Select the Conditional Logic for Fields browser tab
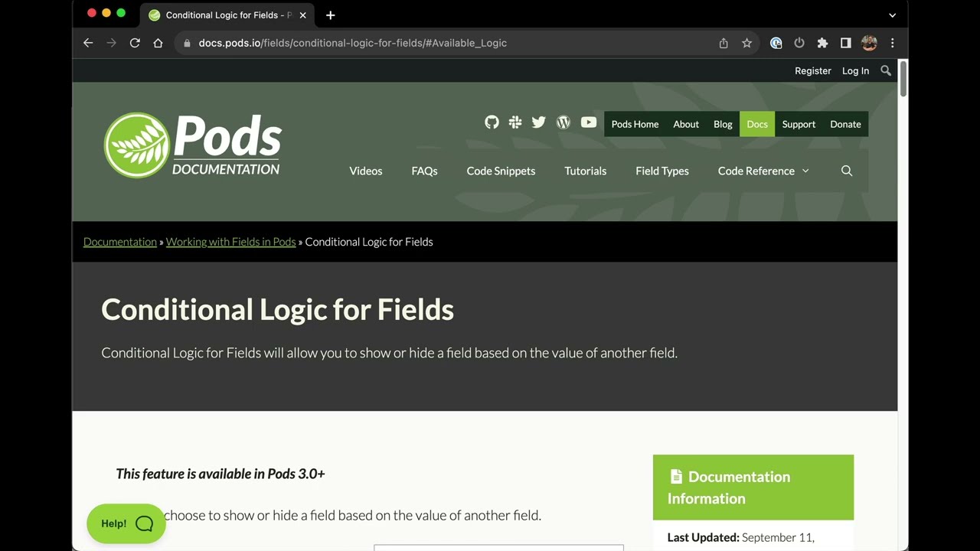Screen dimensions: 980x551 click(228, 15)
